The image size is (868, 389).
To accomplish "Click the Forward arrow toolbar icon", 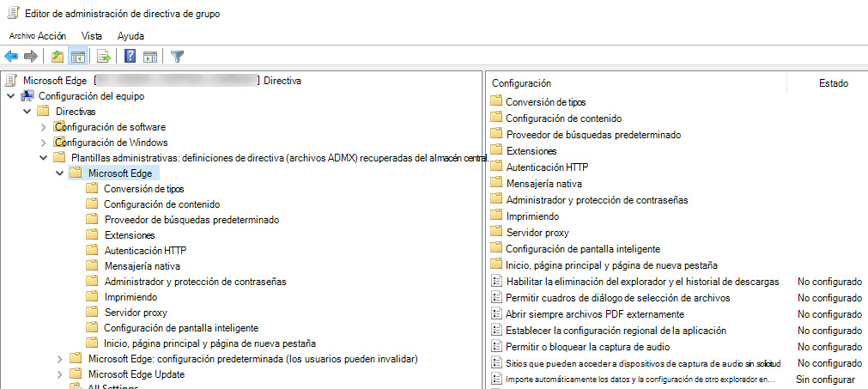I will pyautogui.click(x=30, y=56).
